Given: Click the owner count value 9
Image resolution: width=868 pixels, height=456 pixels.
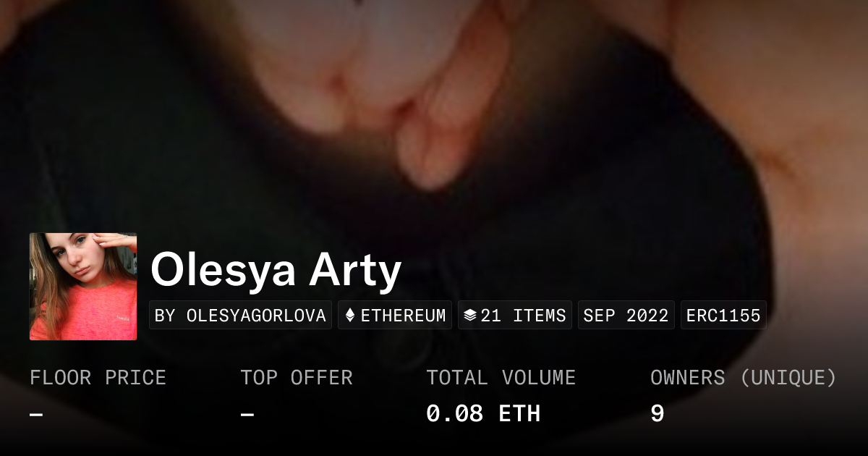Looking at the screenshot, I should click(x=658, y=414).
